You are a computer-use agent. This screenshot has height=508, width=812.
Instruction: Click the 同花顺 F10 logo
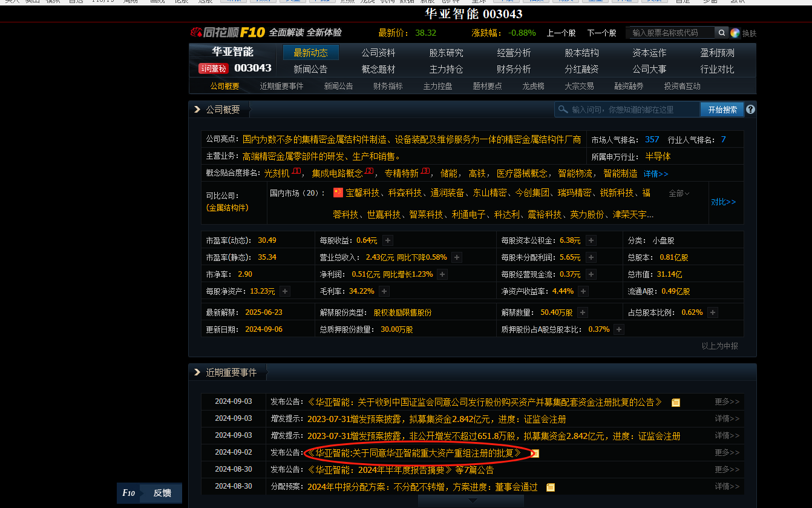228,32
